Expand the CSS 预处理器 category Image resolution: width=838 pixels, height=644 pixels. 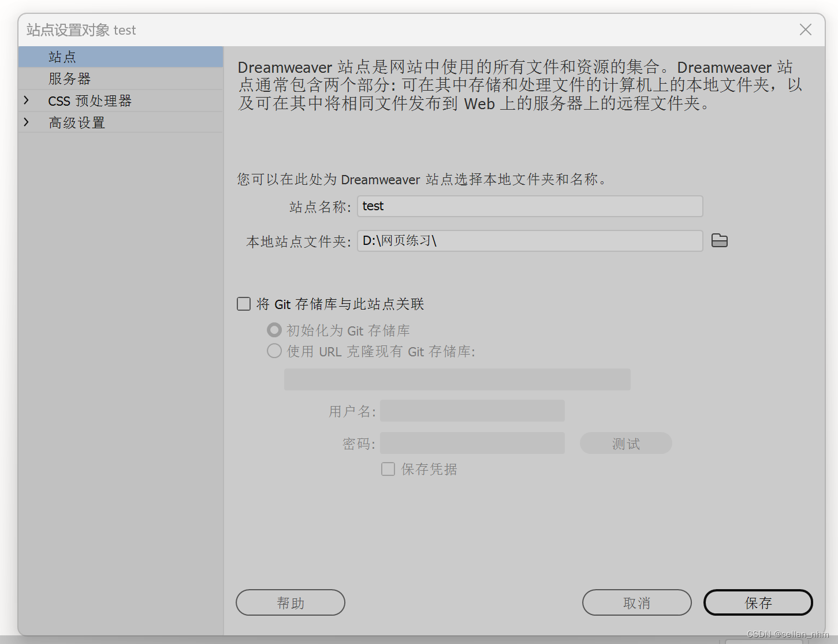(27, 100)
